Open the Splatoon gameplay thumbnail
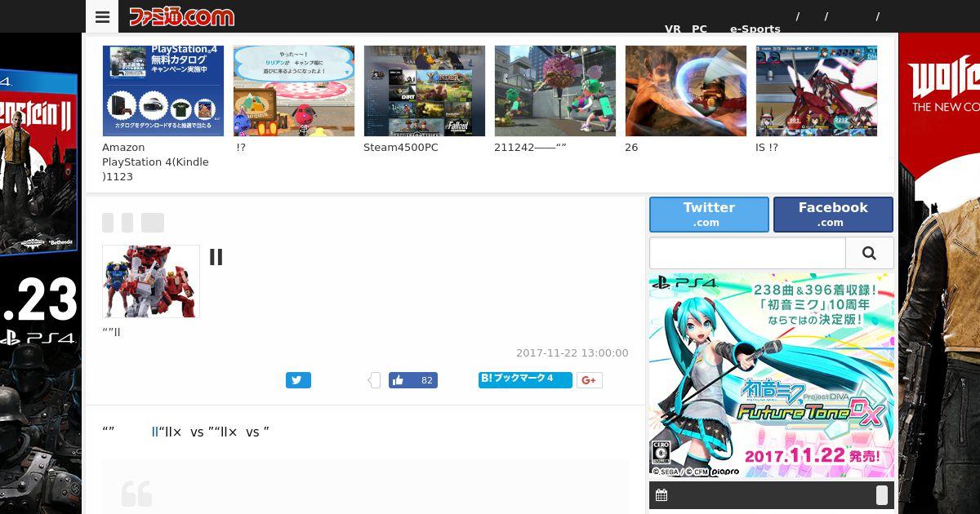Viewport: 980px width, 514px height. [x=555, y=91]
